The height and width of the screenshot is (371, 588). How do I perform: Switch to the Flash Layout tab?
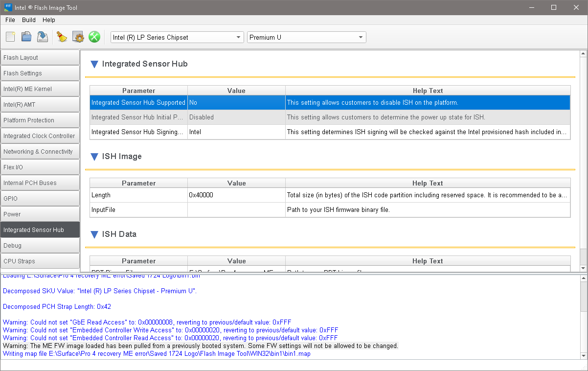[40, 58]
